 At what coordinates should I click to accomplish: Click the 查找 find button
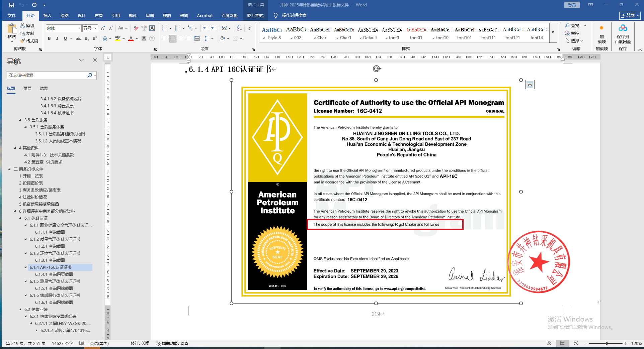point(572,25)
